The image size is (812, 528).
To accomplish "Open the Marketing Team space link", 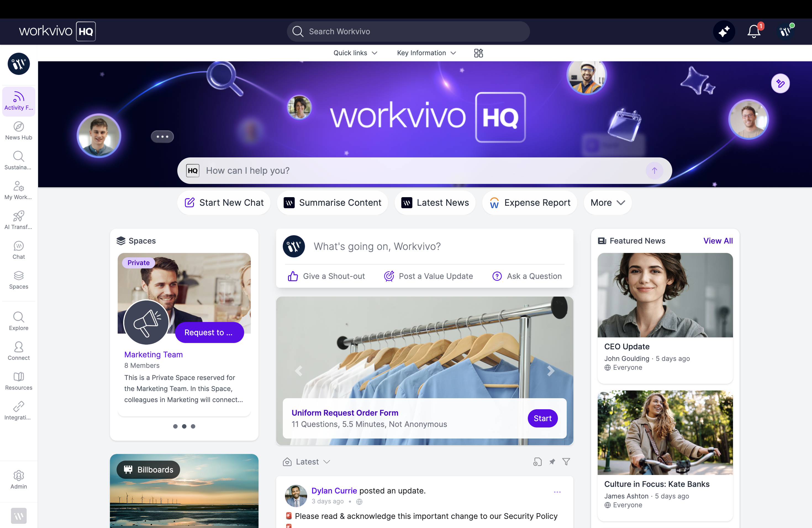I will [x=154, y=354].
